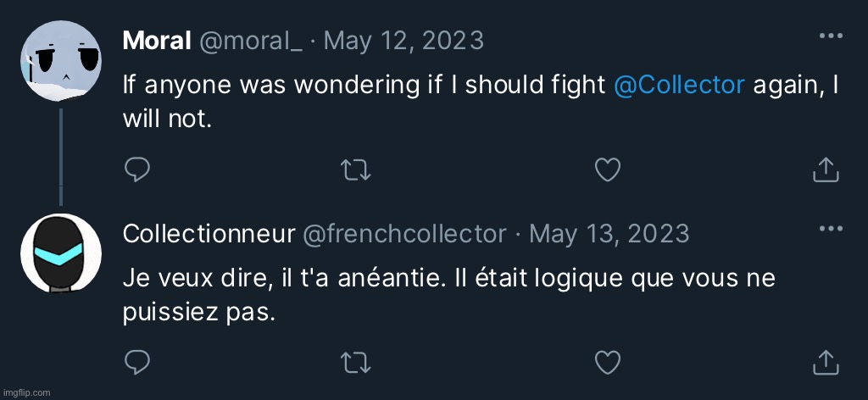Screen dimensions: 868x400
Task: Open the May 13, 2023 timestamp
Action: point(609,233)
